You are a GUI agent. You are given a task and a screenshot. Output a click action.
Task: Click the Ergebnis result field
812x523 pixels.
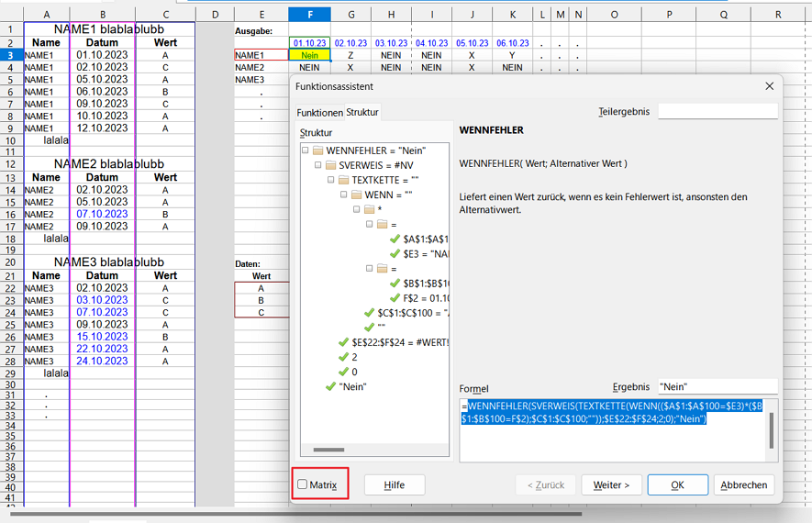pyautogui.click(x=717, y=387)
